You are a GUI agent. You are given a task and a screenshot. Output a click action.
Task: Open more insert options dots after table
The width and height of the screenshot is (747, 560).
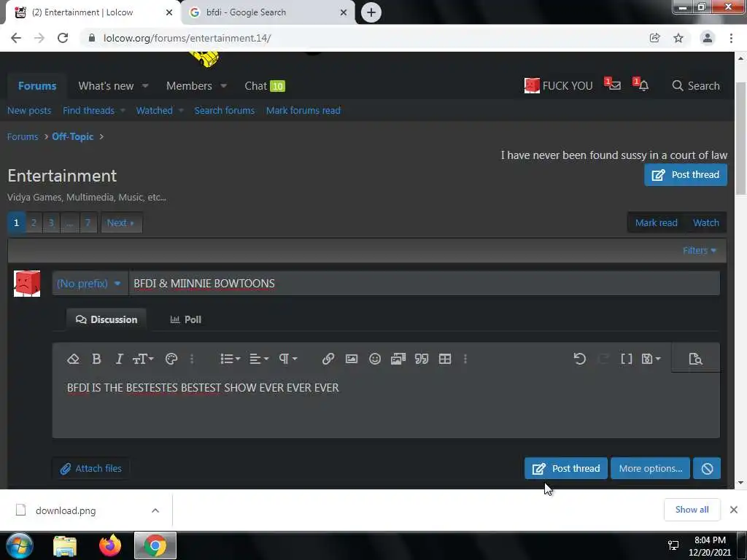(465, 359)
